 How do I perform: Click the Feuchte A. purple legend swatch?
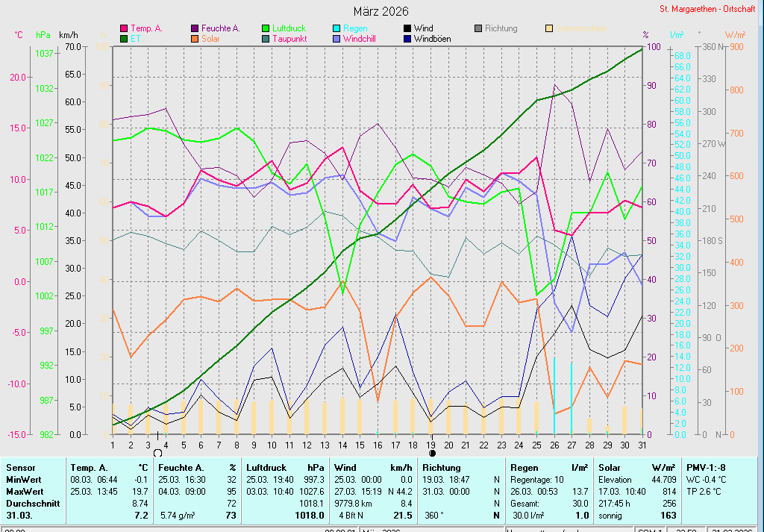195,28
